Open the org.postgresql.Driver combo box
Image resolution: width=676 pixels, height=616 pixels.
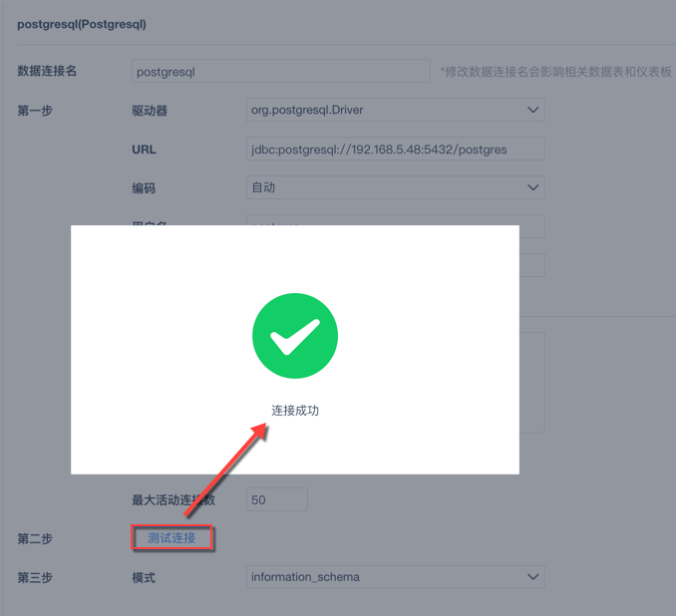coord(396,110)
